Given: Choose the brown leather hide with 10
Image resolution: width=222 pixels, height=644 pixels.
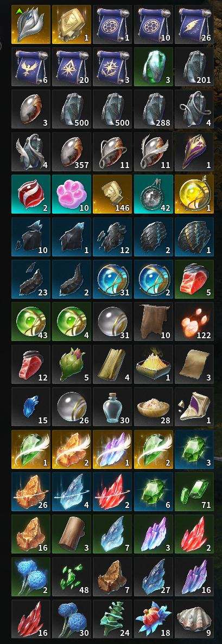Looking at the screenshot, I should (153, 321).
